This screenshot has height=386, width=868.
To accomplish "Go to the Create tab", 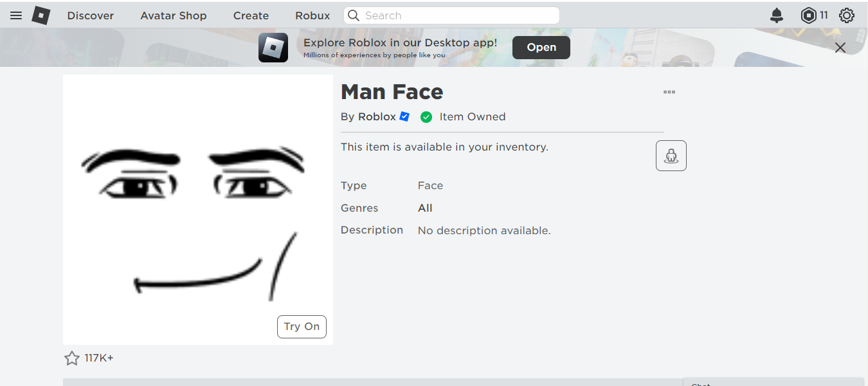I will (251, 15).
